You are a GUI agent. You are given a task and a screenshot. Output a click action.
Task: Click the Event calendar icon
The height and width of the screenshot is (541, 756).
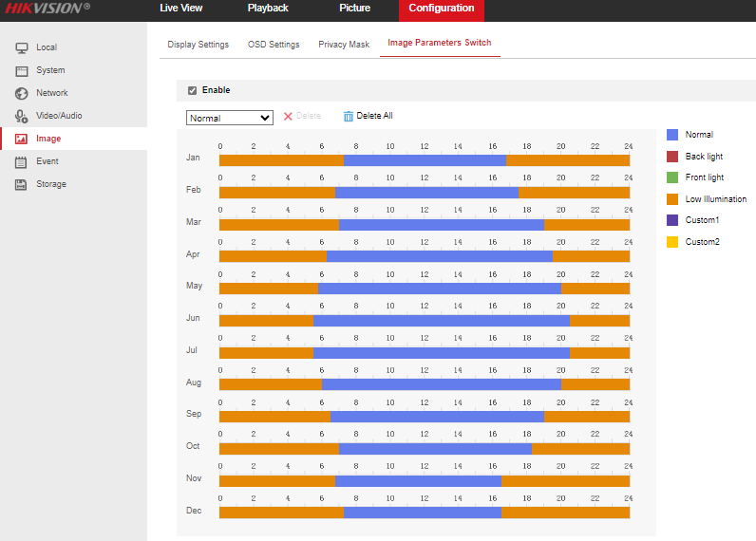tap(21, 161)
